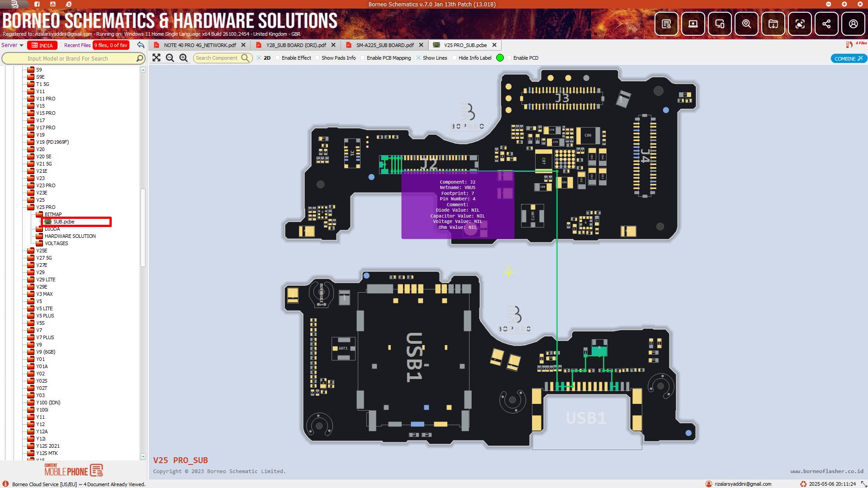Click the magnifier in model search box
This screenshot has height=488, width=868.
pos(140,58)
